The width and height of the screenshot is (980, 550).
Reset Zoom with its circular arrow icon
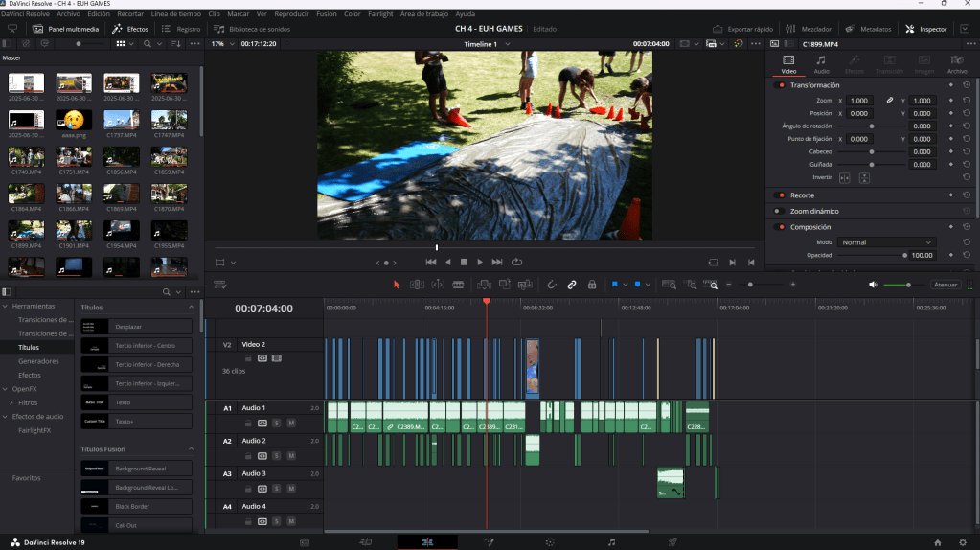click(966, 101)
